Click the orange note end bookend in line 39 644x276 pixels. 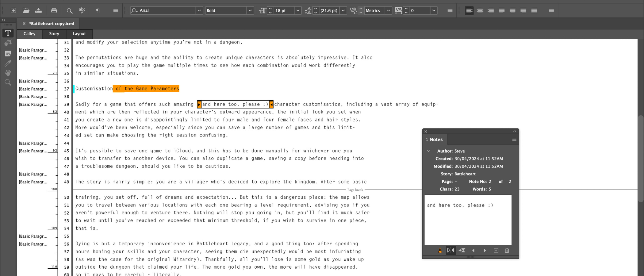click(271, 104)
